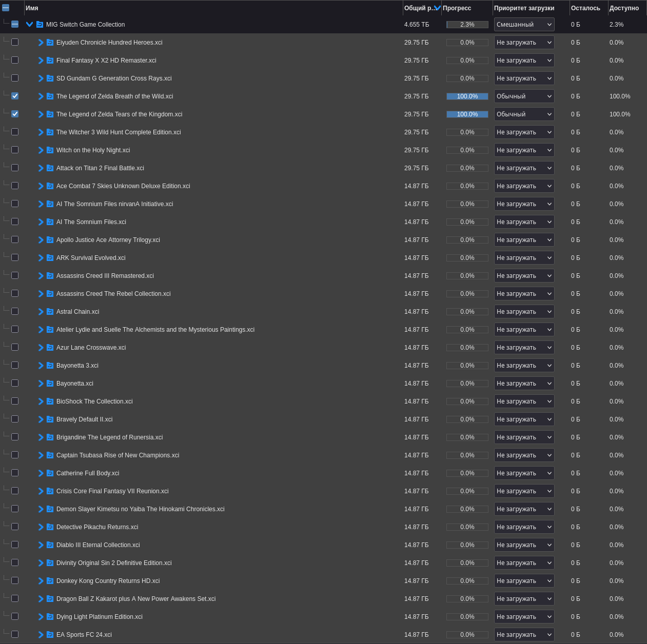The image size is (647, 644).
Task: Click folder icon beside Attack on Titan 2 Final Battle.xci
Action: 50,168
